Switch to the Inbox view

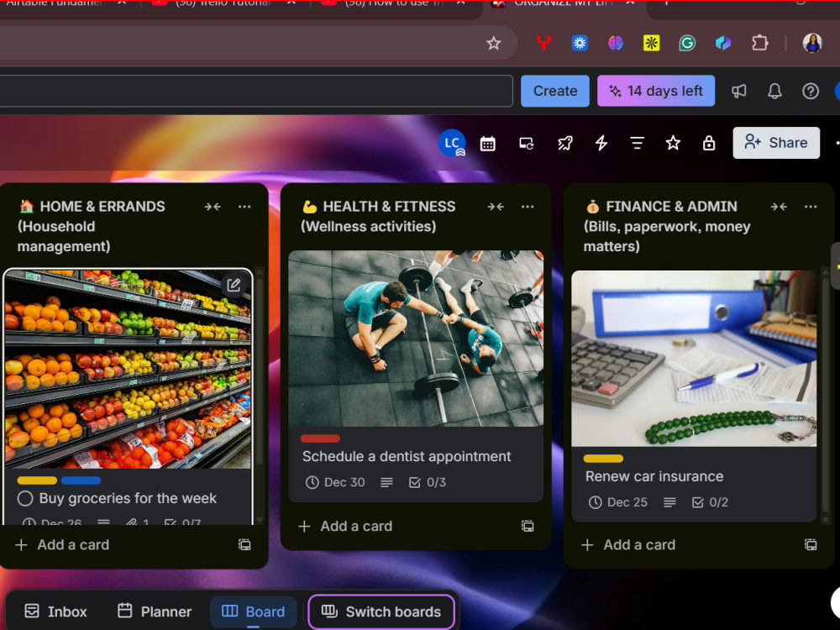click(x=56, y=612)
